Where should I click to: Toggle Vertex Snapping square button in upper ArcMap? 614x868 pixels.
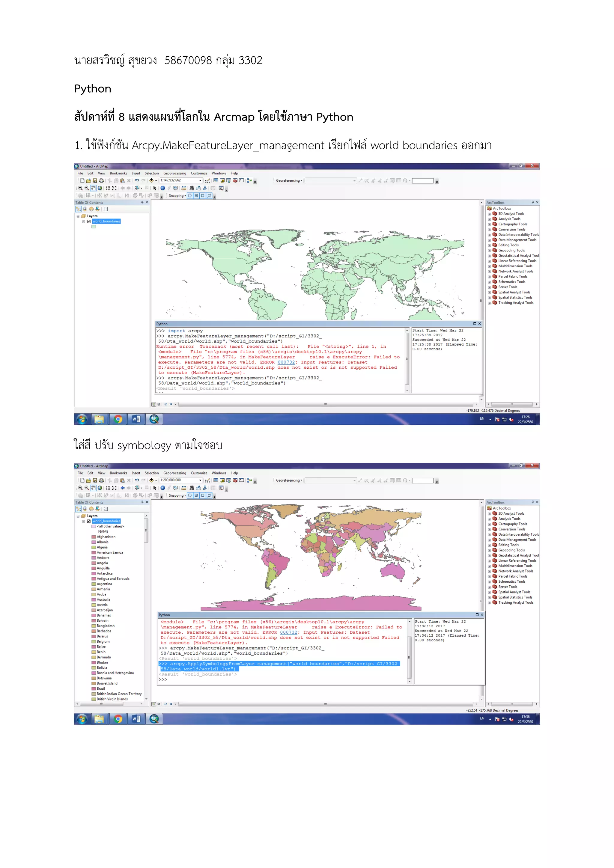click(x=203, y=195)
